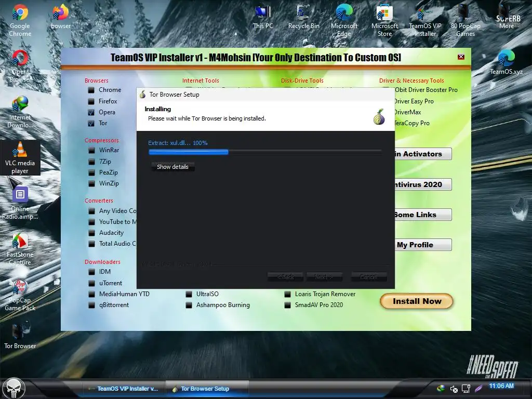Screen dimensions: 532x399
Task: Open Recycle Bin desktop icon
Action: click(x=303, y=16)
